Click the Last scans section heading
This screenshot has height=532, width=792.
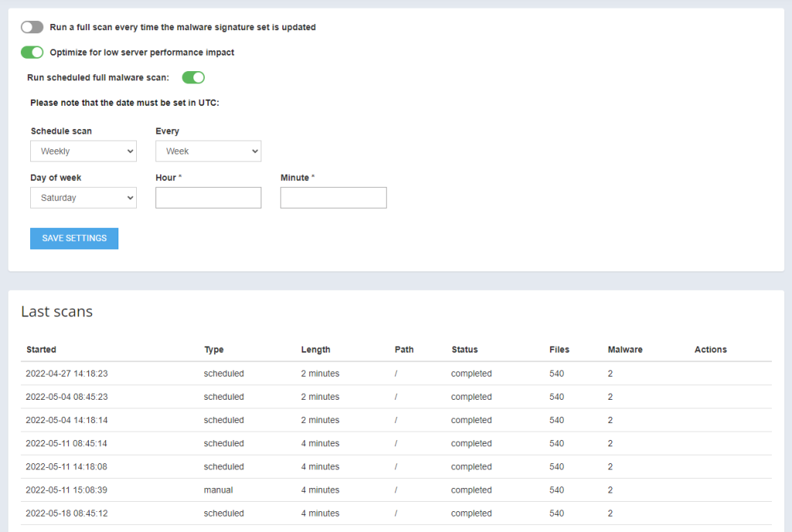click(56, 312)
